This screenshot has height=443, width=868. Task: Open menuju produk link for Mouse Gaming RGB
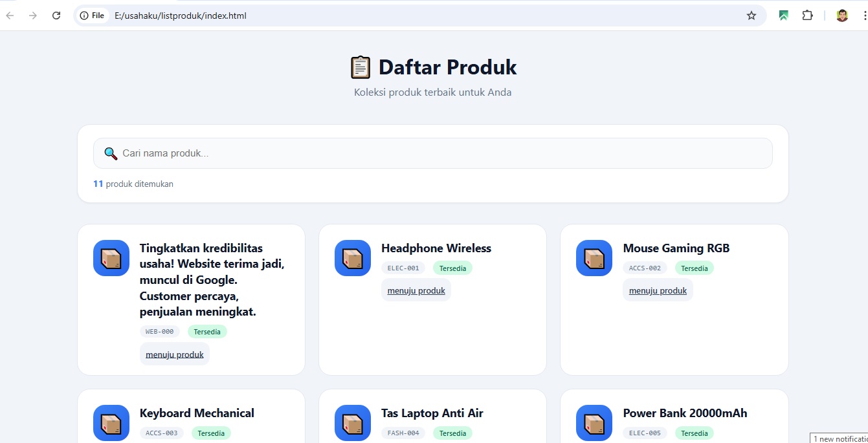pyautogui.click(x=658, y=290)
